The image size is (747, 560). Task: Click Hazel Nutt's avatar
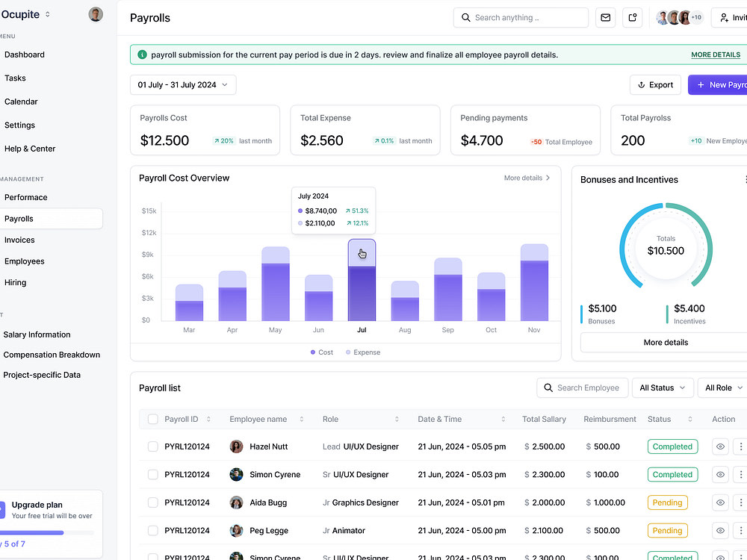coord(236,447)
